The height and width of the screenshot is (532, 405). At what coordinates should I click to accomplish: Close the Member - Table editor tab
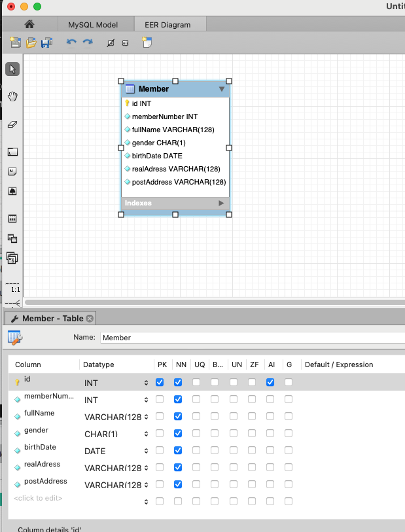pyautogui.click(x=90, y=319)
